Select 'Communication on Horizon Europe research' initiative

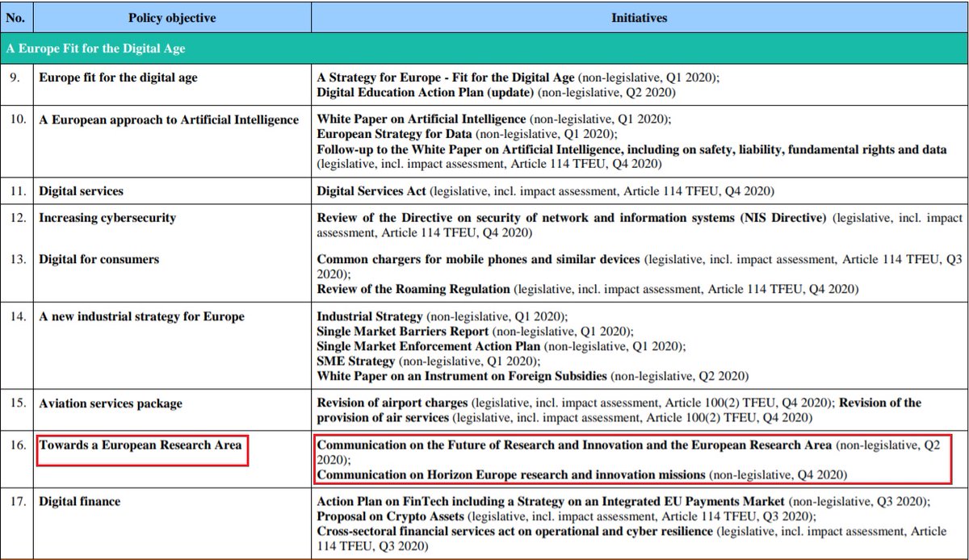click(511, 474)
